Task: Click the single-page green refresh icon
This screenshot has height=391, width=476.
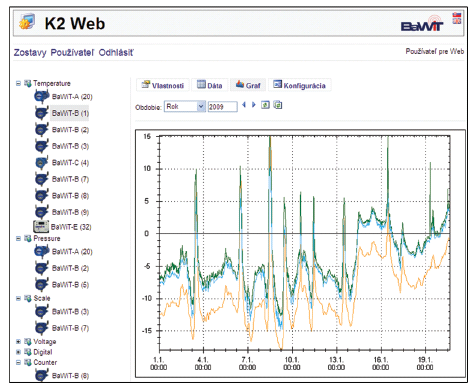Action: click(x=265, y=105)
